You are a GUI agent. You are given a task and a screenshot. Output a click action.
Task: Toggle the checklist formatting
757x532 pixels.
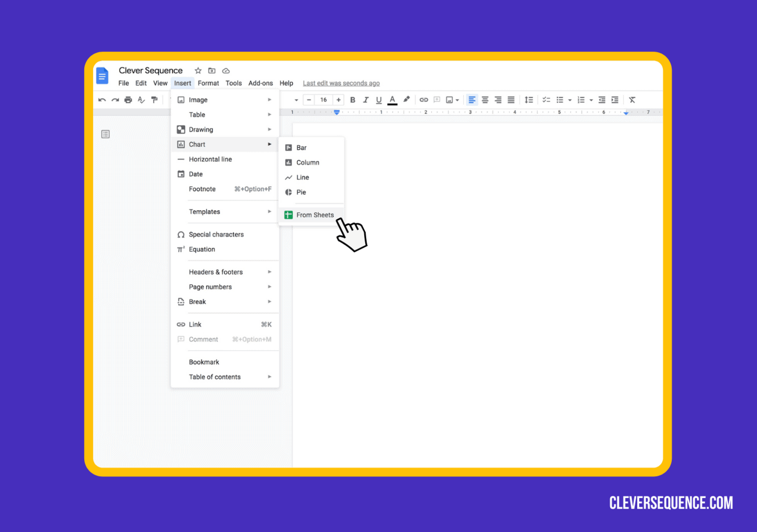[546, 99]
